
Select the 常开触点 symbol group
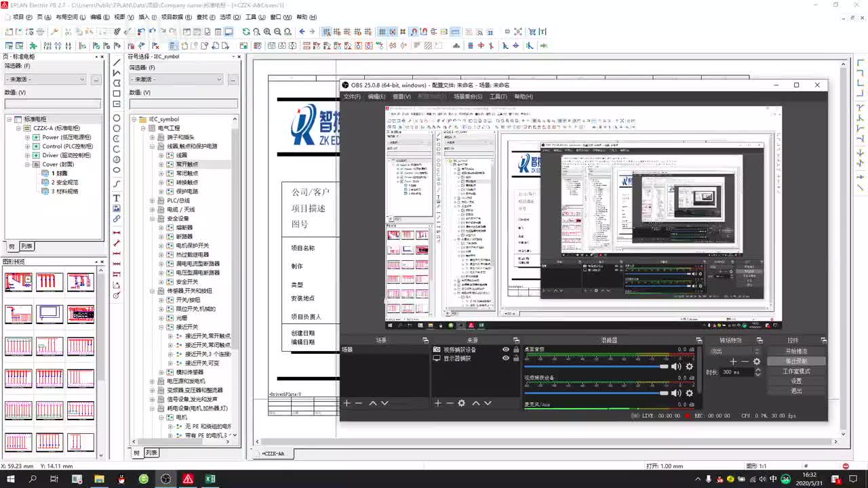[187, 164]
